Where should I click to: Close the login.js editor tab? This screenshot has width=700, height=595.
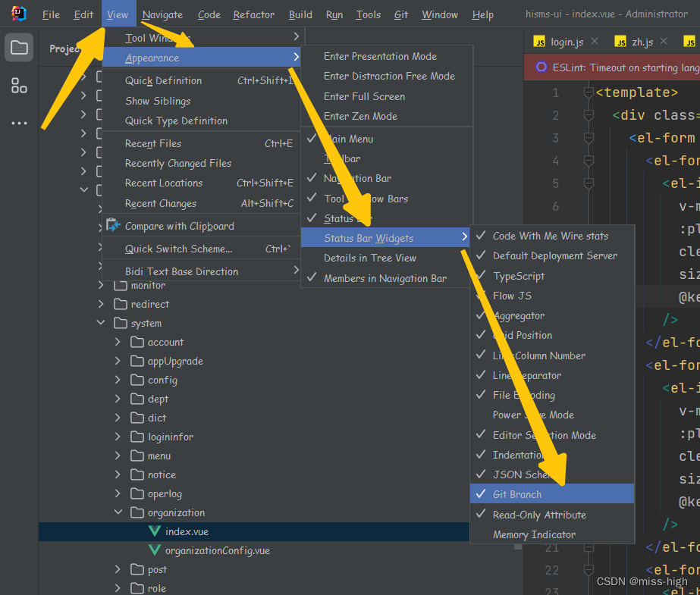[595, 41]
